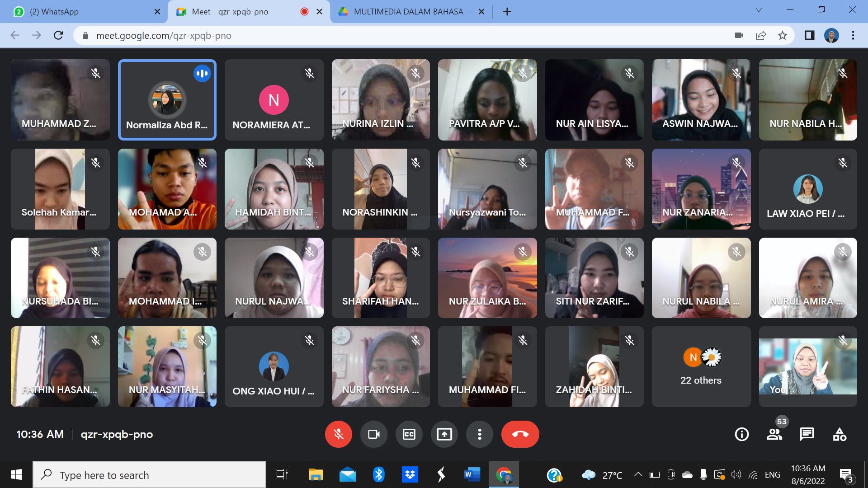Open OneDrive cloud icon in tray
The width and height of the screenshot is (868, 488).
click(x=687, y=474)
